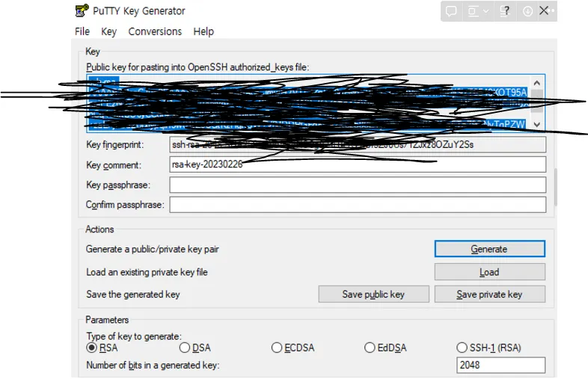Click the 'Type of key to generate:' label

pyautogui.click(x=134, y=336)
